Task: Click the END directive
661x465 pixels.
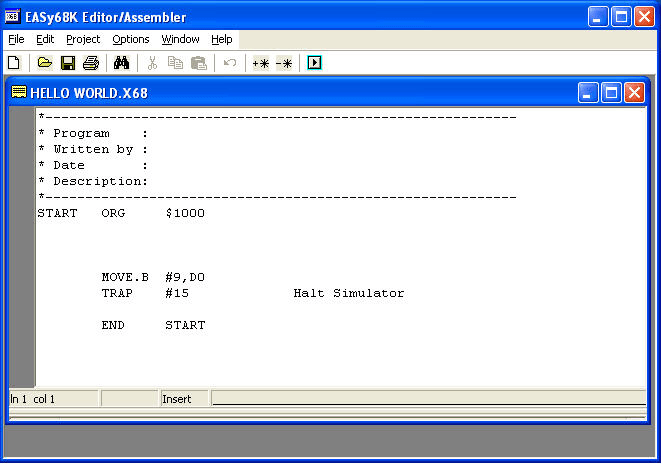Action: 113,325
